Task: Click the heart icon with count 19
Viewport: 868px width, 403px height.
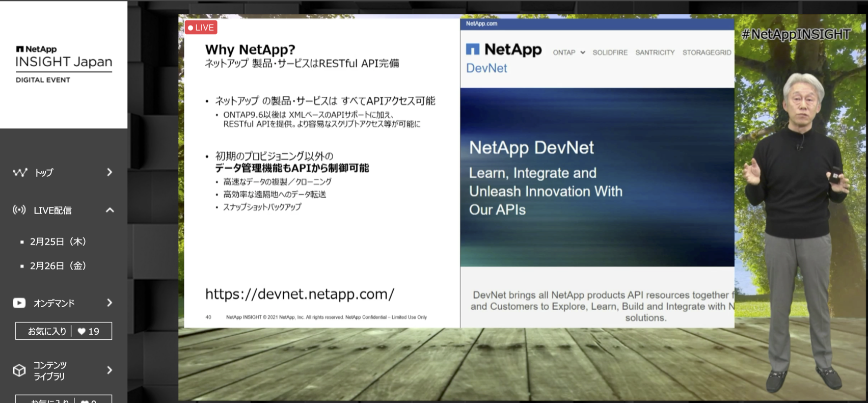Action: click(x=82, y=331)
